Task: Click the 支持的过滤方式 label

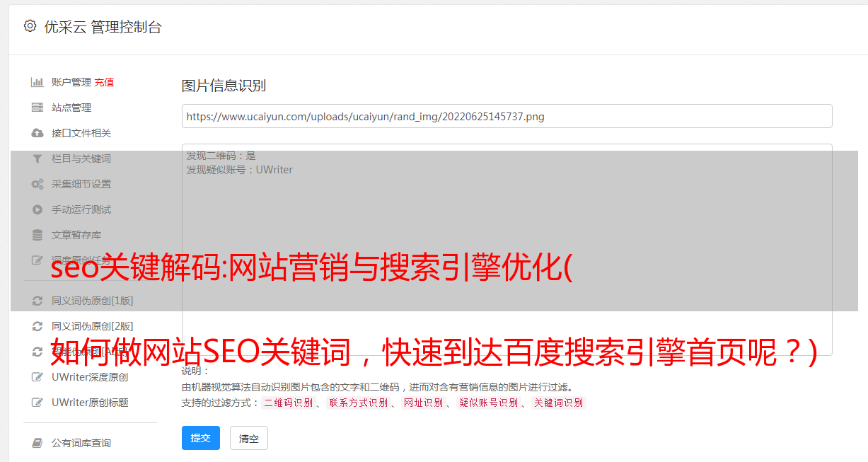Action: pyautogui.click(x=219, y=403)
